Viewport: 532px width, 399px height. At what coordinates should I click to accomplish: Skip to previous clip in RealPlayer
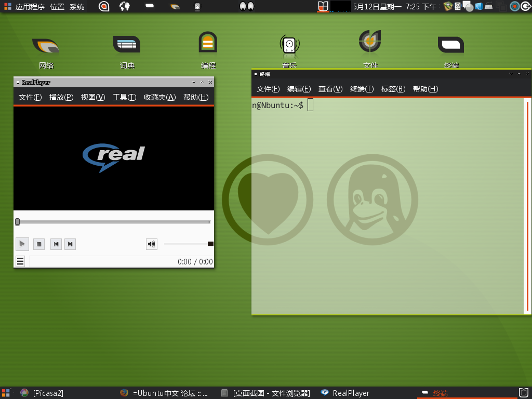click(56, 244)
